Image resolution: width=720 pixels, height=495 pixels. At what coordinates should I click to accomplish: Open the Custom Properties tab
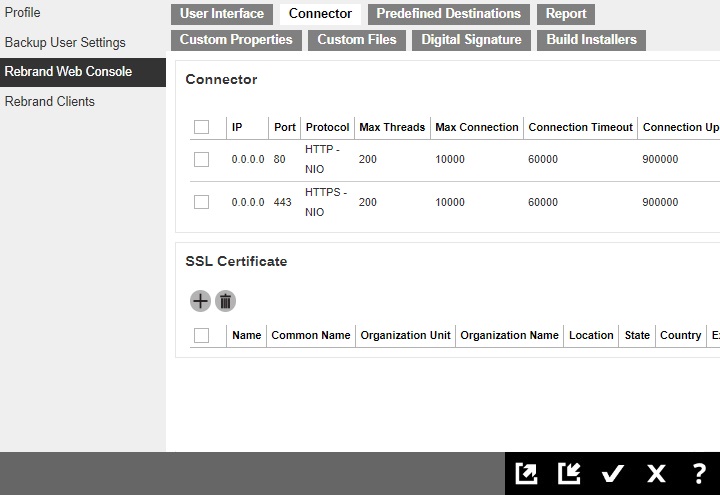[x=236, y=40]
